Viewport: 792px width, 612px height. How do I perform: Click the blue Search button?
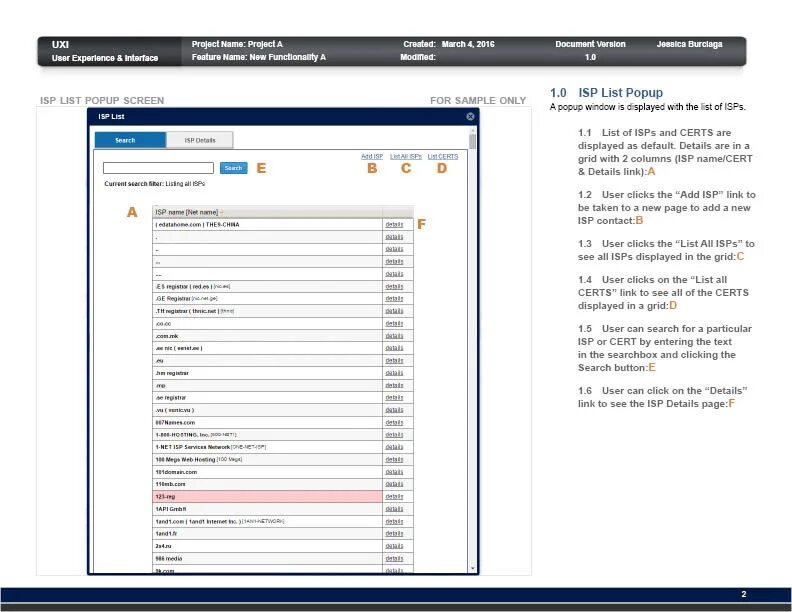[233, 168]
